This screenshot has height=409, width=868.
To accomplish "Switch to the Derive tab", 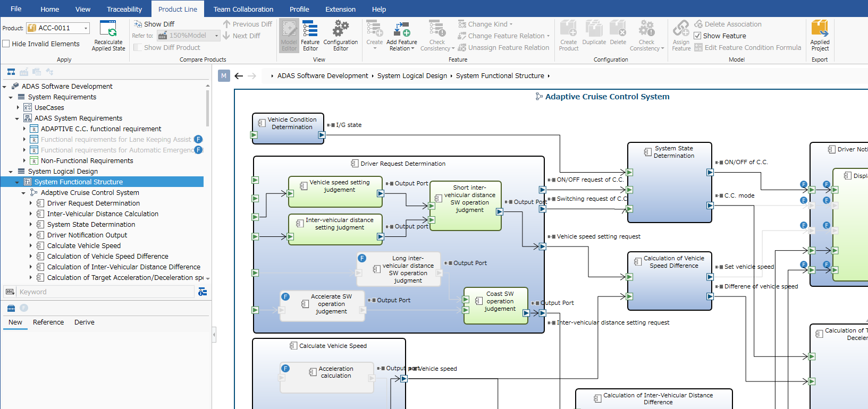I will click(x=85, y=322).
